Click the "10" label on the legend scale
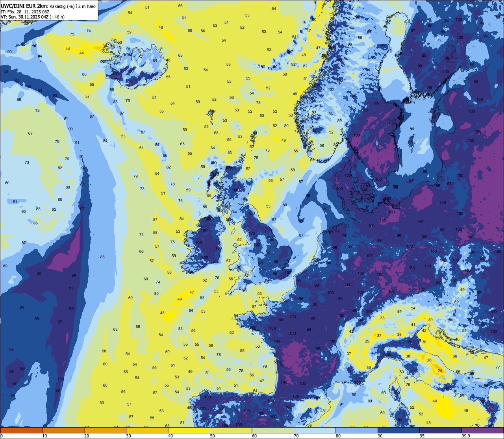The width and height of the screenshot is (504, 439). click(x=44, y=436)
